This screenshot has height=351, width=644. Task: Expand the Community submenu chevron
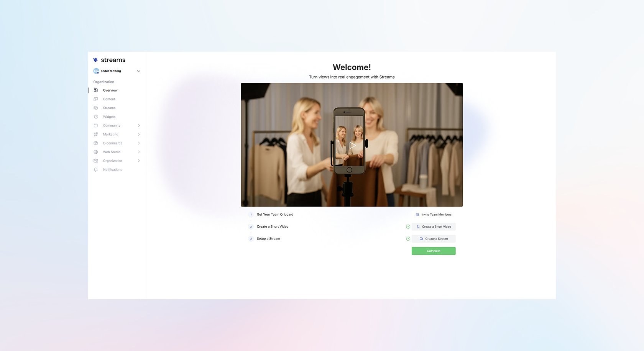[x=139, y=126]
